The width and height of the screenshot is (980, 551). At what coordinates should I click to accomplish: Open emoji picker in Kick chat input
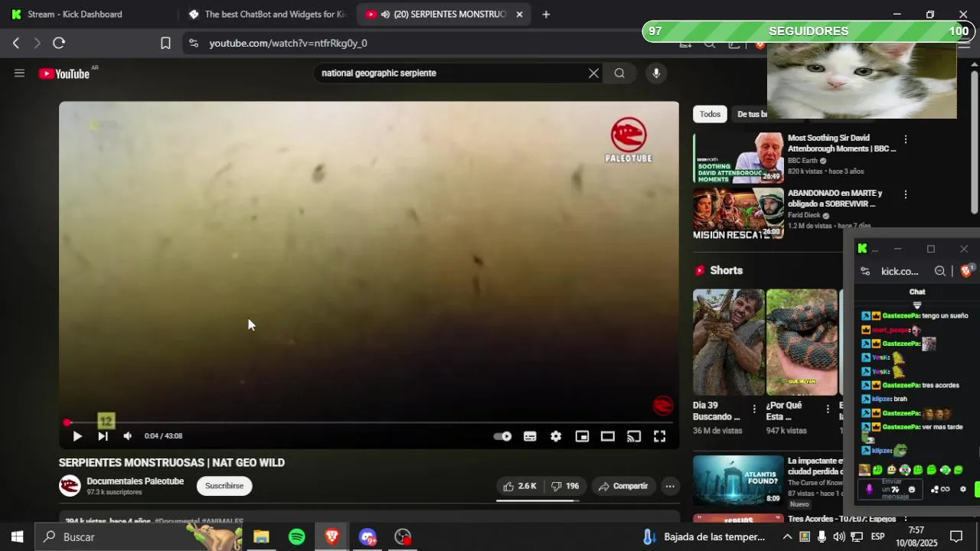[911, 490]
